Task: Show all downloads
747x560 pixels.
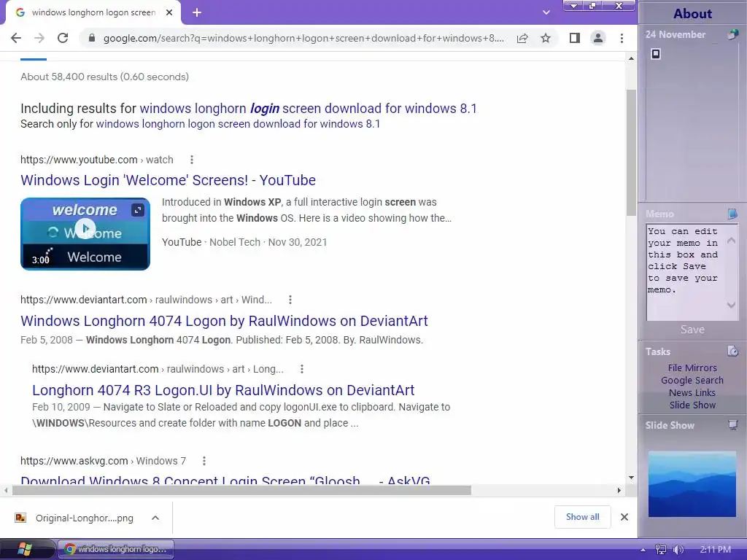Action: point(582,517)
